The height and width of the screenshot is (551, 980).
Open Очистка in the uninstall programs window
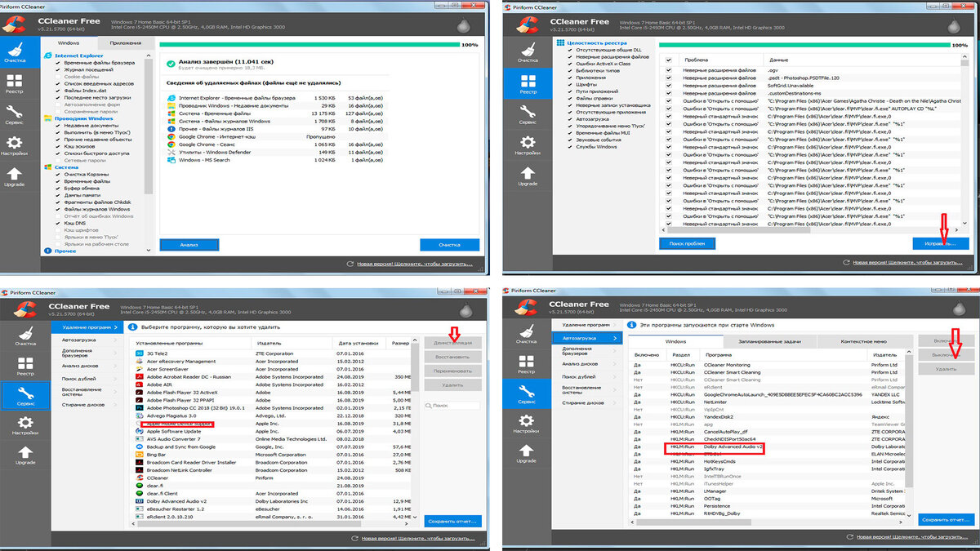point(25,334)
